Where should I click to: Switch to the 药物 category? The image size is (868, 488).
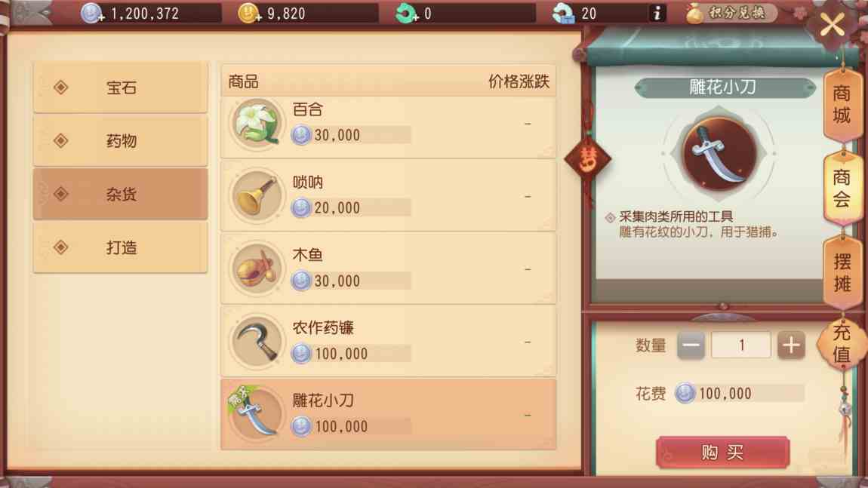120,140
